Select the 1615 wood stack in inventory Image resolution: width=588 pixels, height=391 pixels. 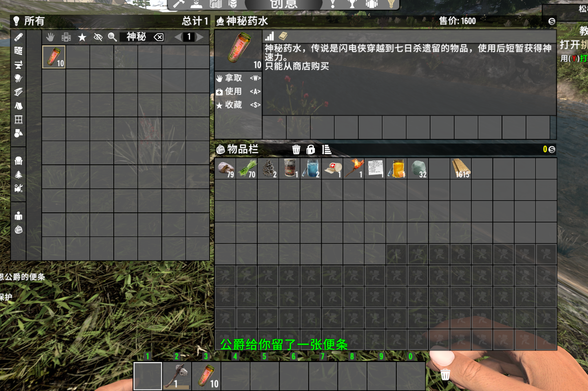pyautogui.click(x=461, y=168)
